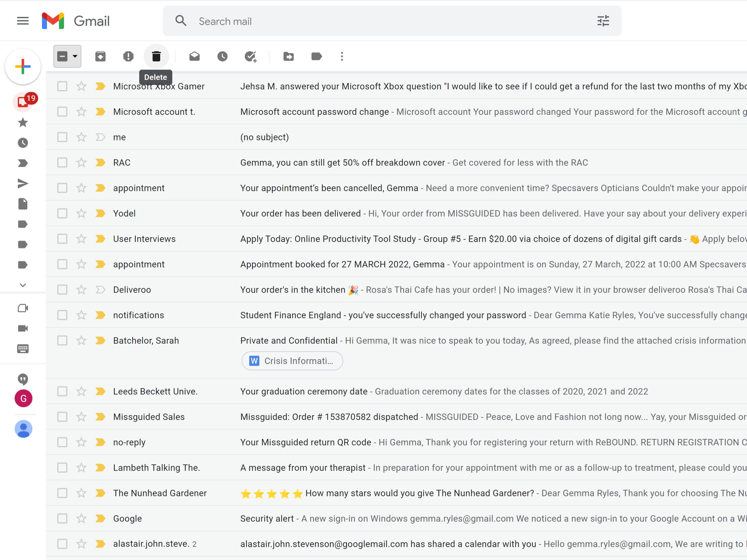Open Sent mail in the sidebar
This screenshot has width=747, height=560.
pyautogui.click(x=23, y=184)
